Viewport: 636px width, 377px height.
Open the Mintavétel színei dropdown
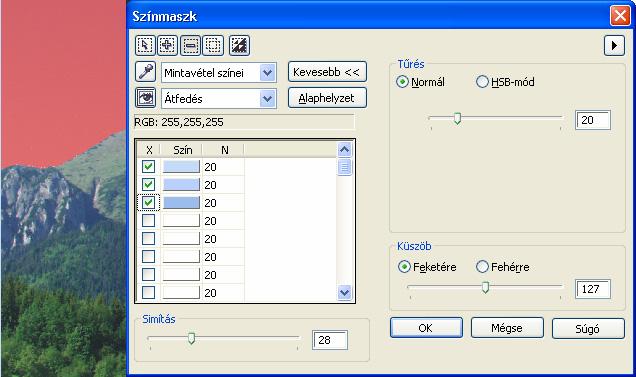(x=219, y=73)
